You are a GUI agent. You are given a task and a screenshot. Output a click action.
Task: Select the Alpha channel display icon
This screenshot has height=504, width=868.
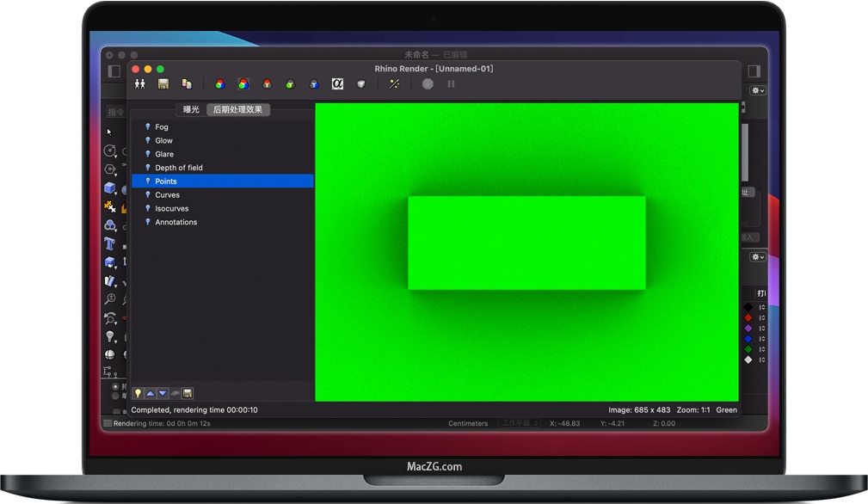[x=337, y=83]
